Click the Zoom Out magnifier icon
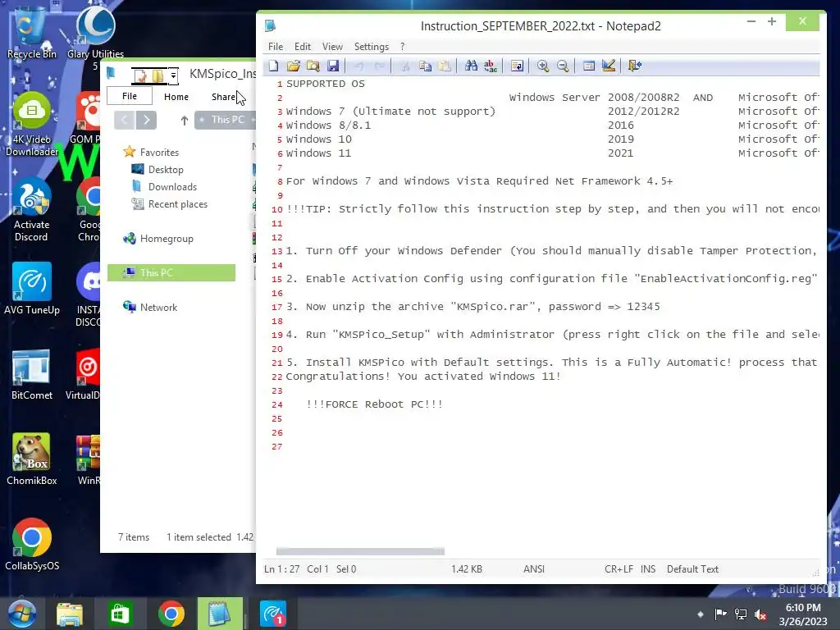 563,66
